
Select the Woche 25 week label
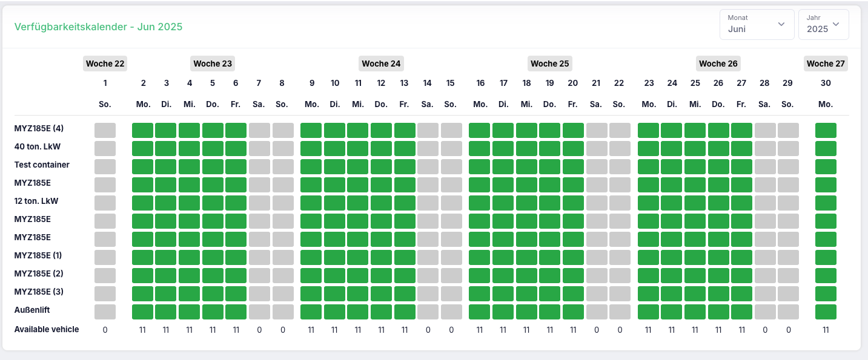click(550, 64)
